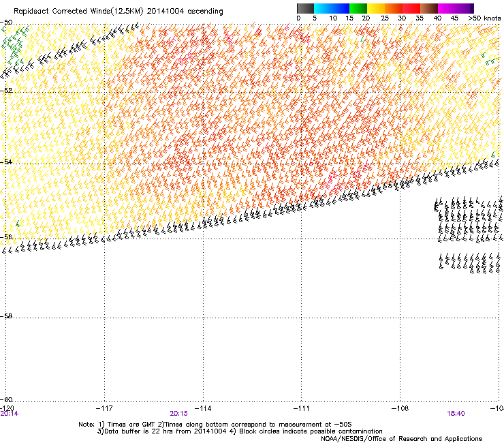
Task: Click the purple time stamp '20:14'
Action: pos(10,414)
